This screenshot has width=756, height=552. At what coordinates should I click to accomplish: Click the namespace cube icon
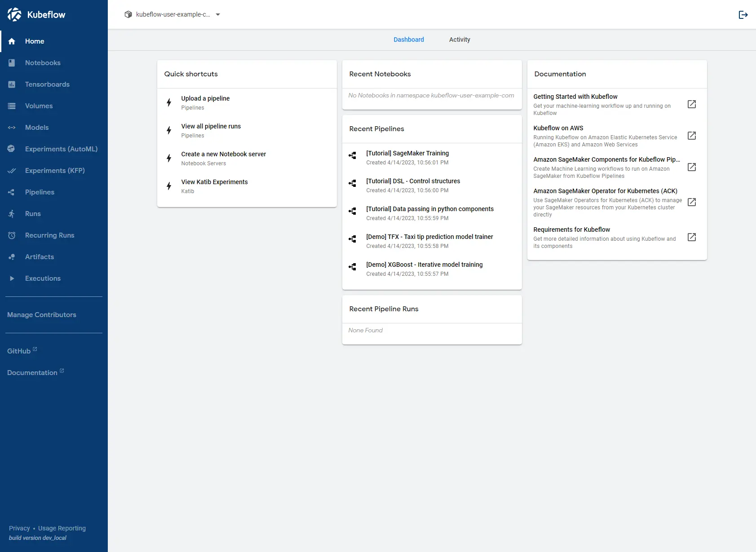(128, 14)
